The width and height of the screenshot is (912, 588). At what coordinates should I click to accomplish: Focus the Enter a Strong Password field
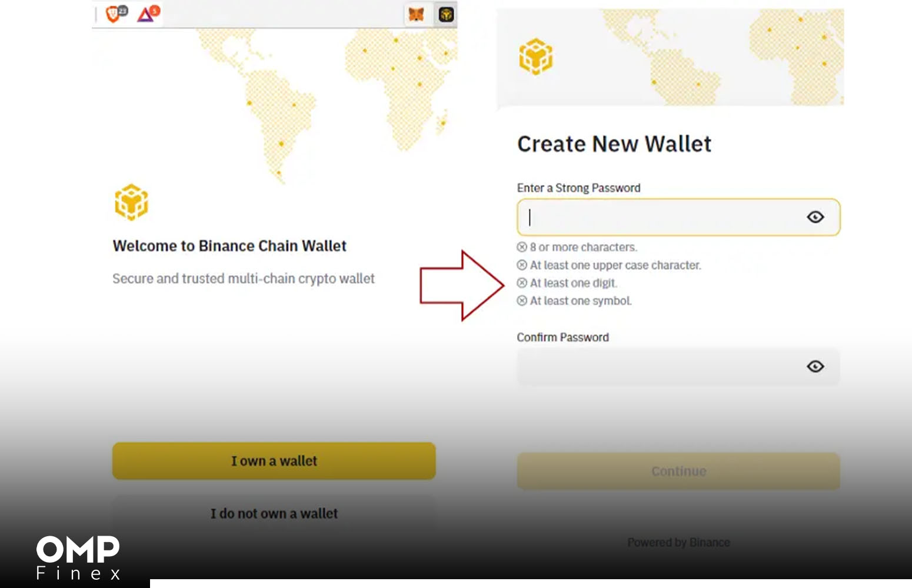[x=678, y=218]
